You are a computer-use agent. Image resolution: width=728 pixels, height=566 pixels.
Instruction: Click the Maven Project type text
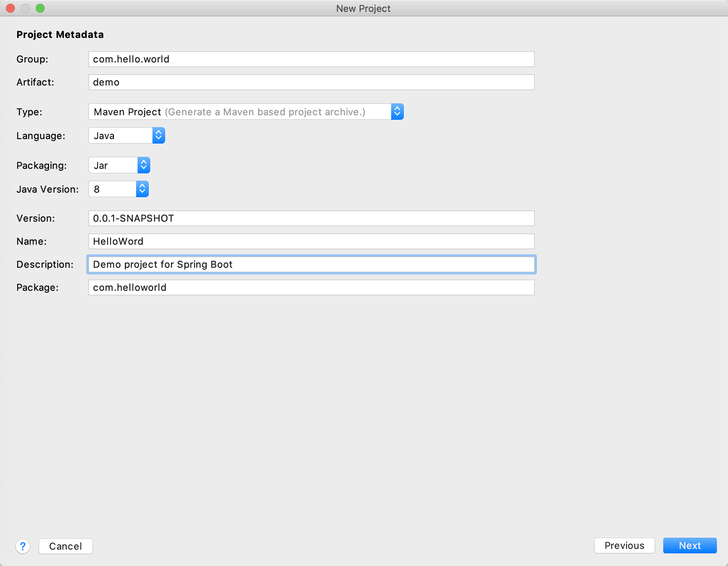(128, 112)
